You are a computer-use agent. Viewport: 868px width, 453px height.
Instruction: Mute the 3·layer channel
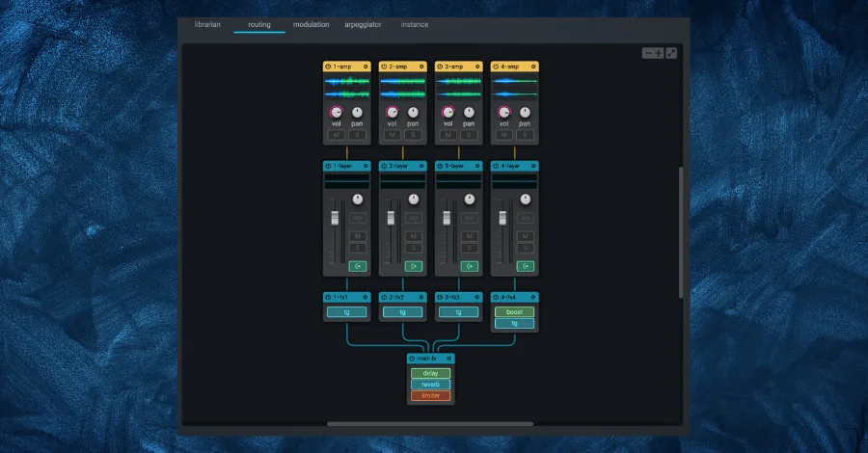click(470, 236)
